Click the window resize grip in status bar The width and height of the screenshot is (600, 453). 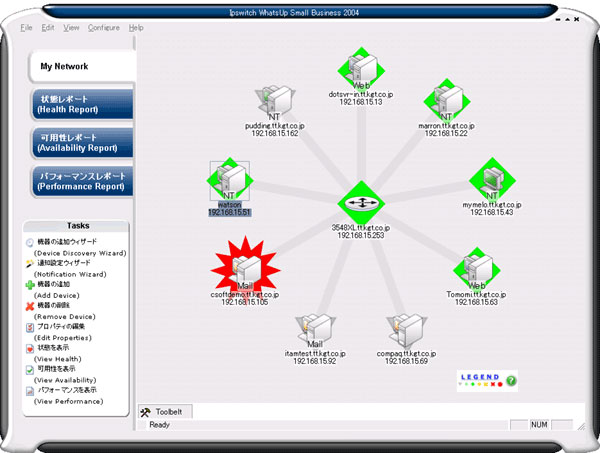coord(581,426)
